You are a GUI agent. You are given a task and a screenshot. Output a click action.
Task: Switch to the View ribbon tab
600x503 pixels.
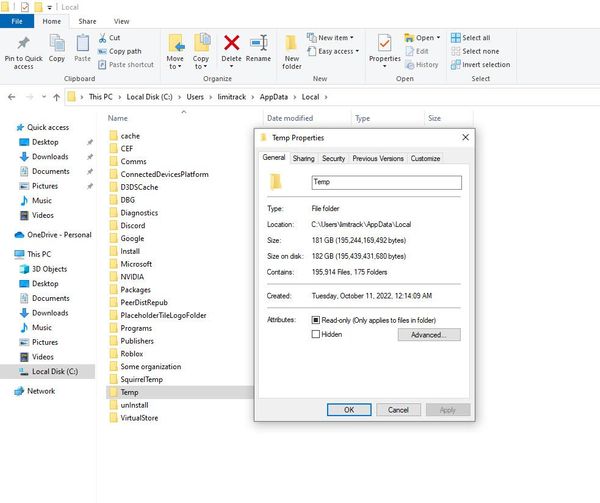[x=121, y=21]
